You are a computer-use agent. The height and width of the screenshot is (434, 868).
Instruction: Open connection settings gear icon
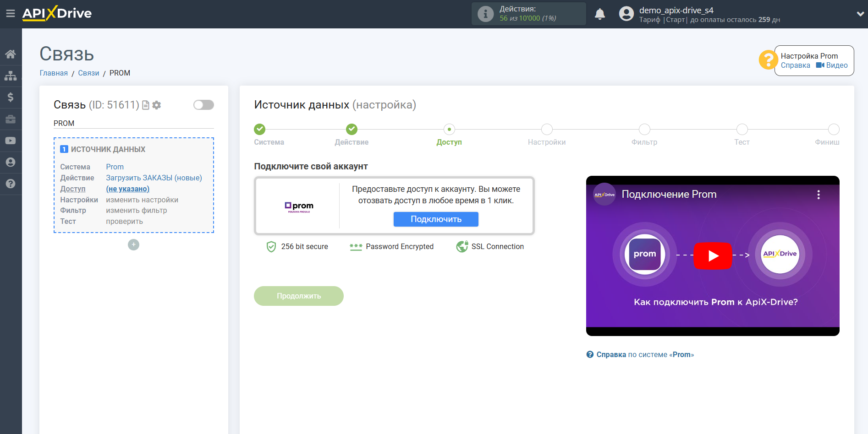pyautogui.click(x=157, y=105)
